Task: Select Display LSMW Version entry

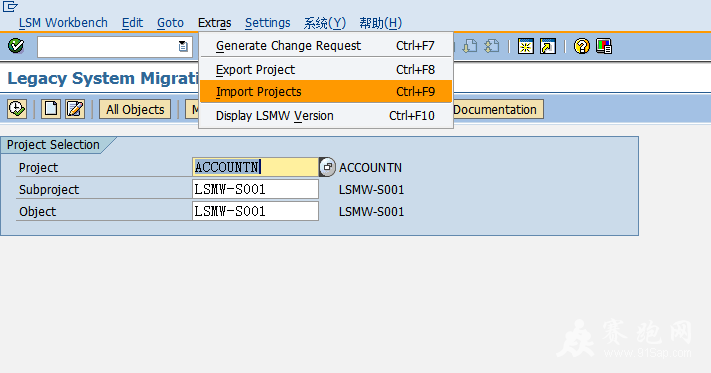Action: (326, 116)
